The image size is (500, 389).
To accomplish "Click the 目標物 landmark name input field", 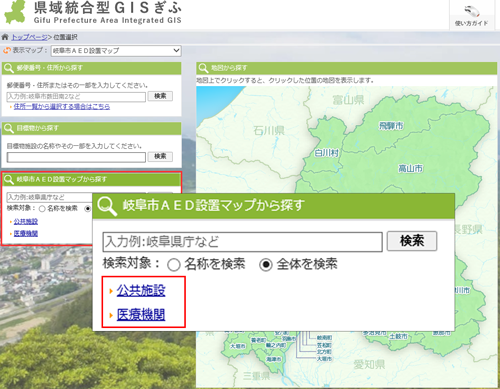I will (x=76, y=157).
